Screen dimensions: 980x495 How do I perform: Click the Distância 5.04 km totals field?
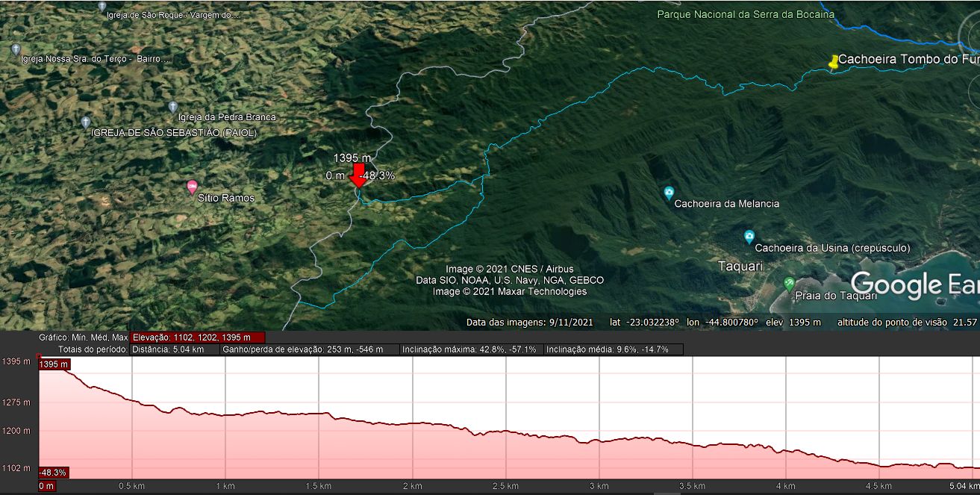click(172, 349)
